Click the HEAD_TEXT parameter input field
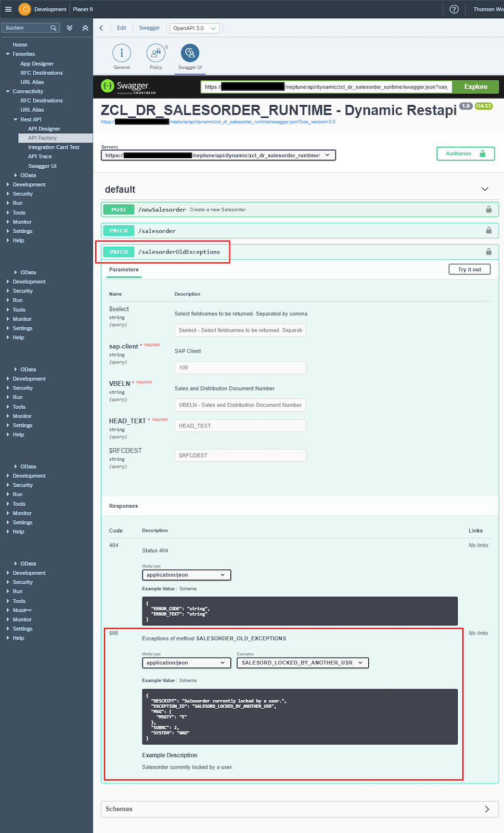This screenshot has height=833, width=504. click(x=240, y=426)
